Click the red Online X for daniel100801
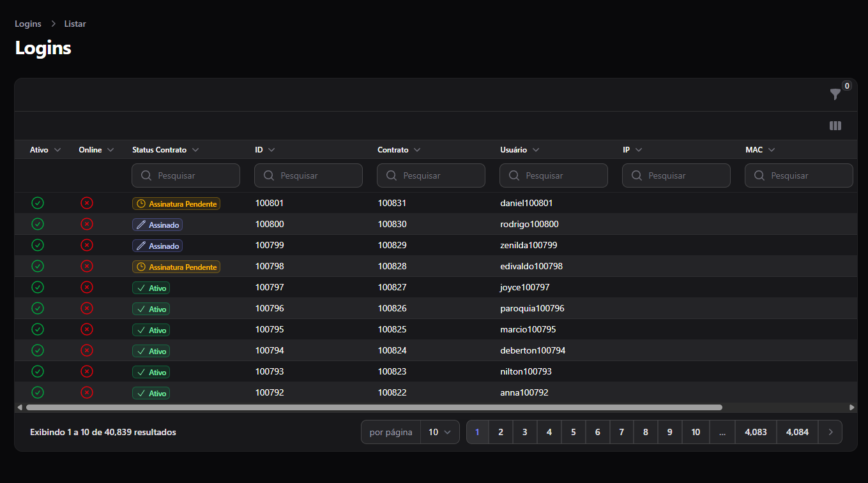This screenshot has width=868, height=483. [87, 203]
